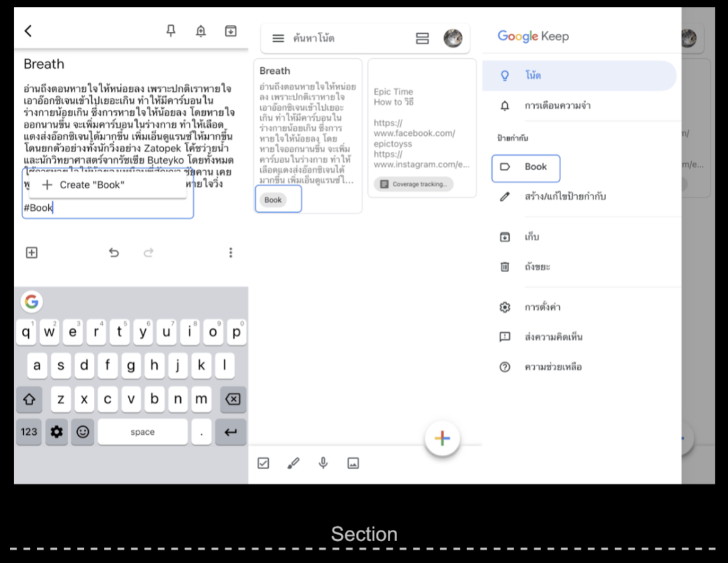Start a voice note with microphone icon
Image resolution: width=728 pixels, height=563 pixels.
click(x=323, y=463)
